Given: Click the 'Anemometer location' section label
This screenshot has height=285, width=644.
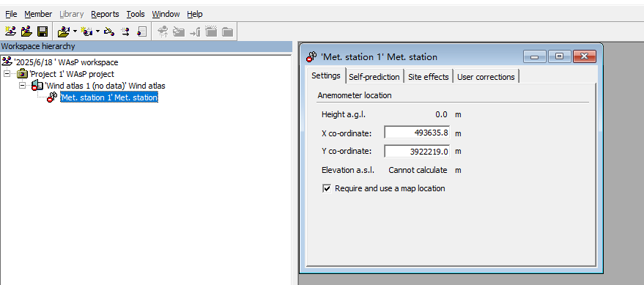Looking at the screenshot, I should pos(355,95).
